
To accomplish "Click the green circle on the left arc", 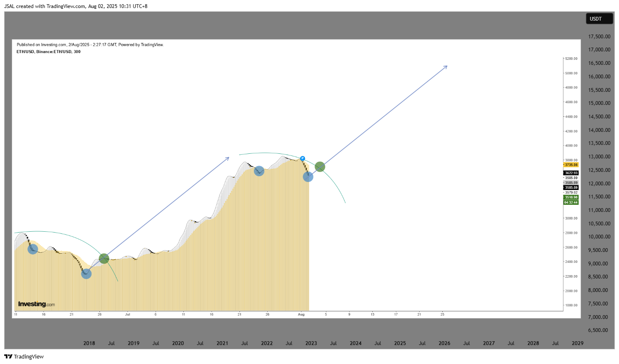I will [104, 258].
